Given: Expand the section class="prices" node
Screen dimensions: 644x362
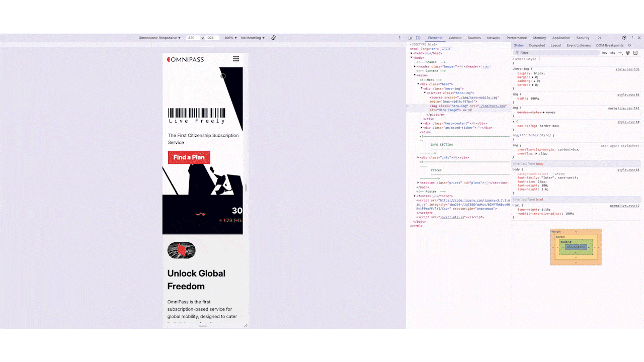Looking at the screenshot, I should pyautogui.click(x=418, y=183).
